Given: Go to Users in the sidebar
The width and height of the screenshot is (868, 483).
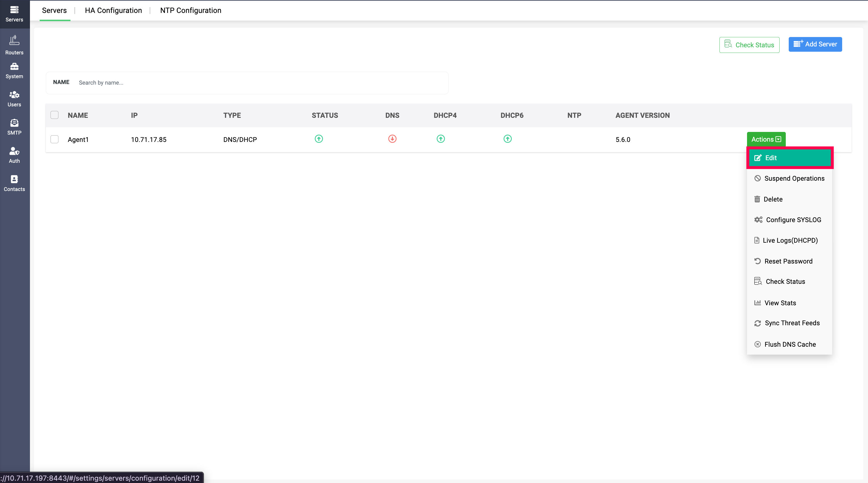Looking at the screenshot, I should click(14, 99).
